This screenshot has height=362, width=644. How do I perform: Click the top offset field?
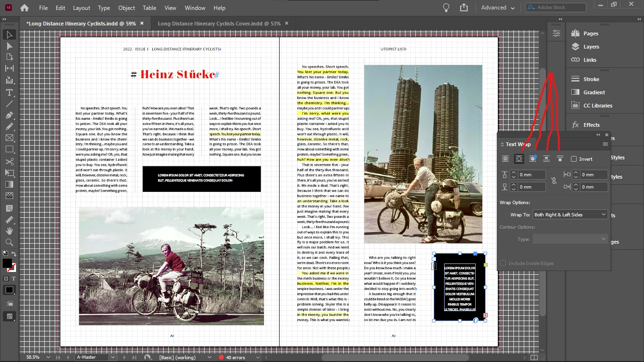tap(531, 174)
